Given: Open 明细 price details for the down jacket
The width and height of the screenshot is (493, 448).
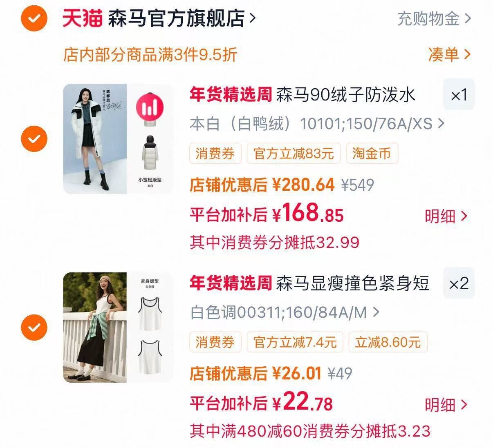Looking at the screenshot, I should [446, 216].
